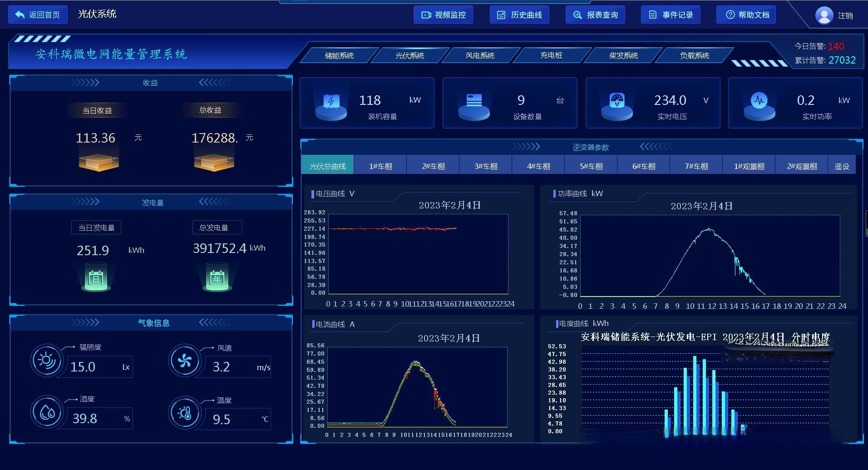Open 视频监控 video monitoring
The height and width of the screenshot is (470, 868).
(444, 15)
